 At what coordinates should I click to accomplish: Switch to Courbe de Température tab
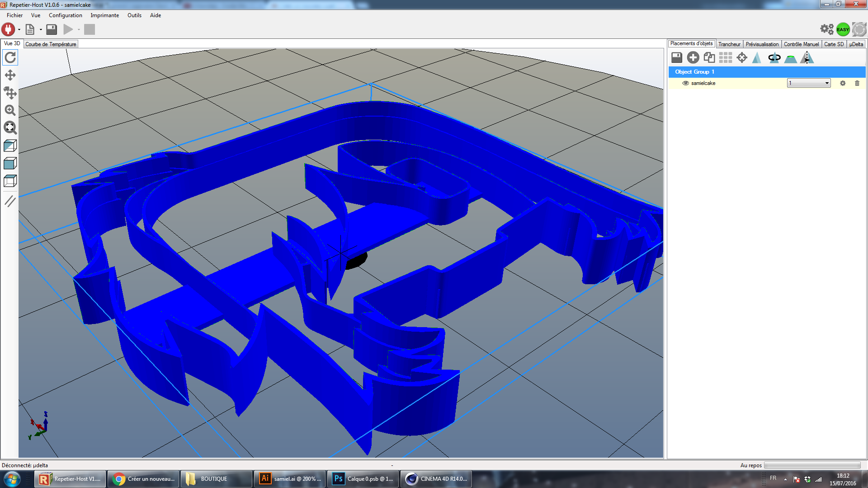point(51,44)
